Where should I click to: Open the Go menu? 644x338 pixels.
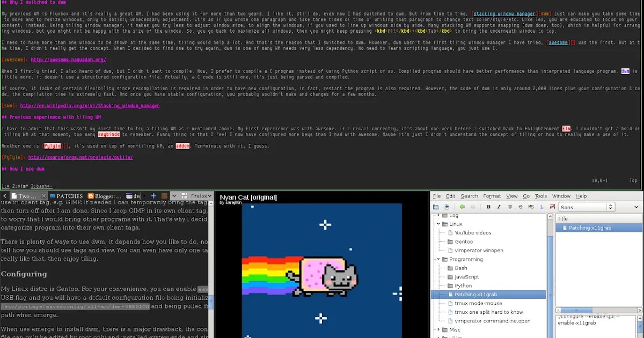point(526,196)
